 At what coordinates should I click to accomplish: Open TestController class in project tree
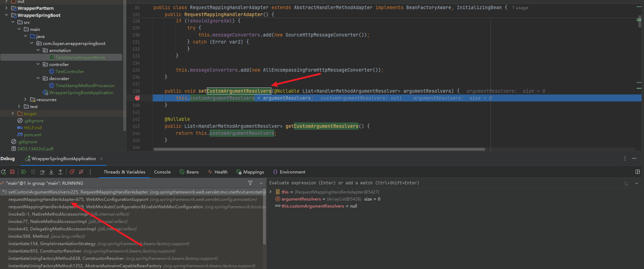[x=70, y=71]
